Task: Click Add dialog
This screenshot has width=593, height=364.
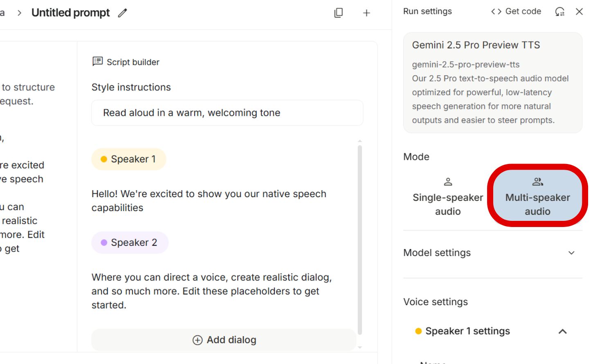Action: click(x=223, y=339)
